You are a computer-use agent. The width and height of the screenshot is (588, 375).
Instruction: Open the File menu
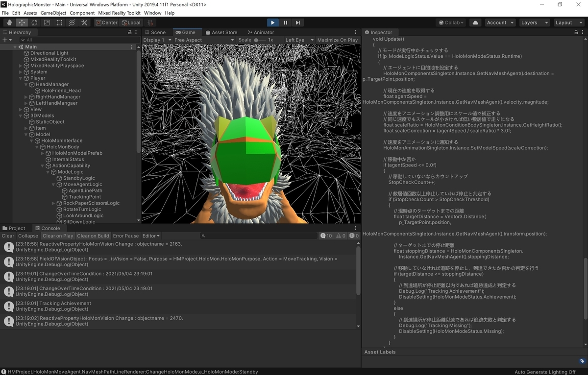[x=5, y=13]
